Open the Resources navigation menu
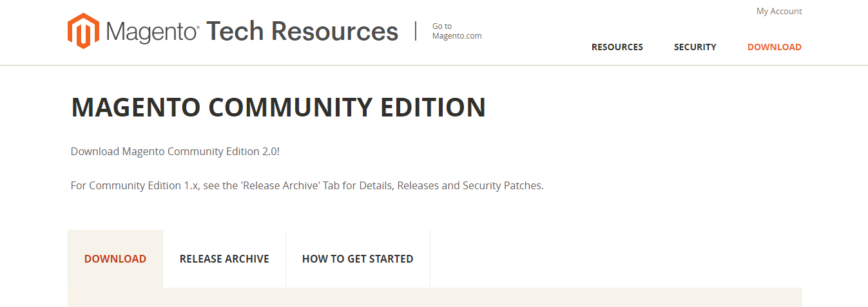868x307 pixels. [617, 47]
